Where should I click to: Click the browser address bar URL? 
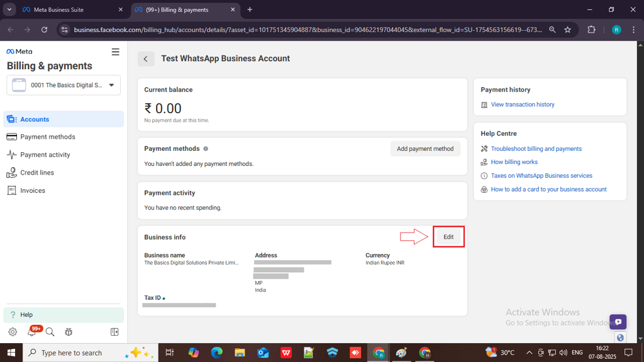pos(308,30)
